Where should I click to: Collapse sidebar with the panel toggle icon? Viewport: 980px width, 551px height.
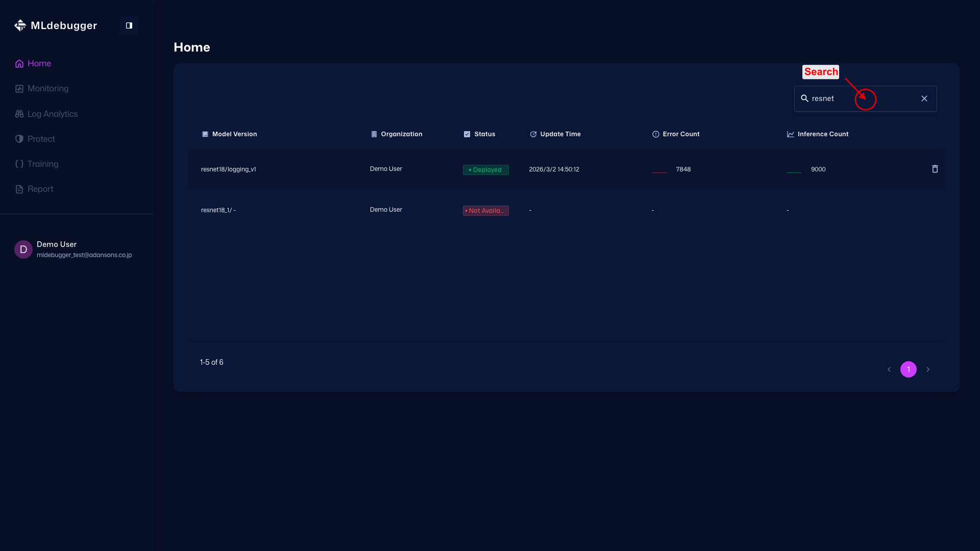(x=129, y=26)
